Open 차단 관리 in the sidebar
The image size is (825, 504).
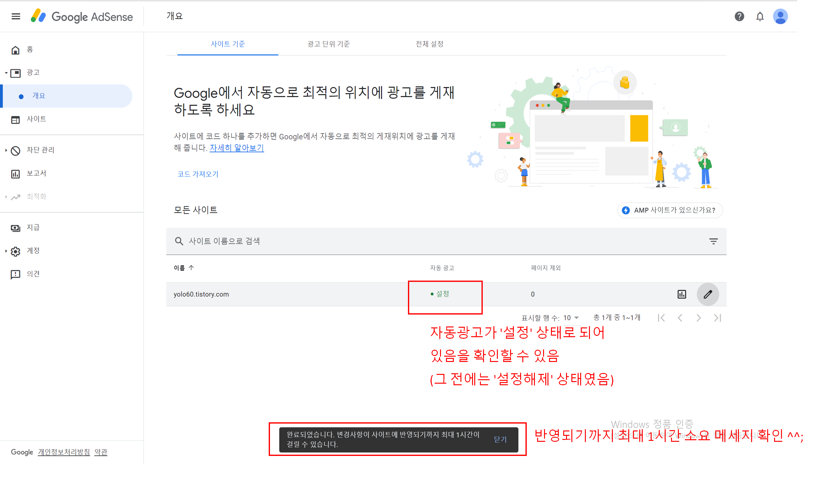41,150
